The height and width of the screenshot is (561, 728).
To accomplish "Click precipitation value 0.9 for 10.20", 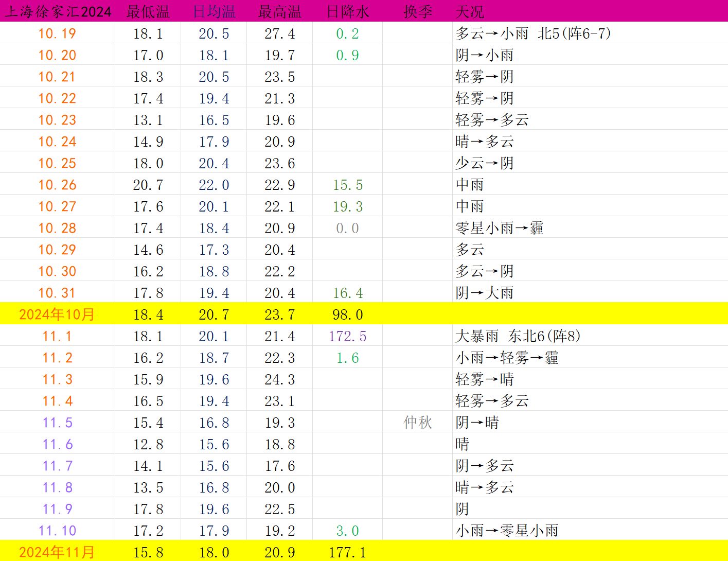I will (x=347, y=55).
